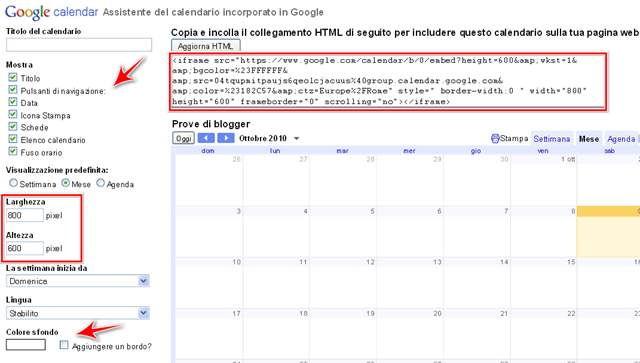Go to next month with right arrow
This screenshot has height=363, width=640.
pyautogui.click(x=226, y=138)
